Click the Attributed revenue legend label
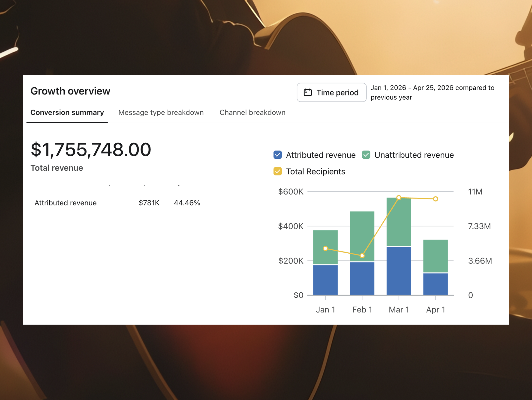This screenshot has width=532, height=400. click(x=321, y=155)
